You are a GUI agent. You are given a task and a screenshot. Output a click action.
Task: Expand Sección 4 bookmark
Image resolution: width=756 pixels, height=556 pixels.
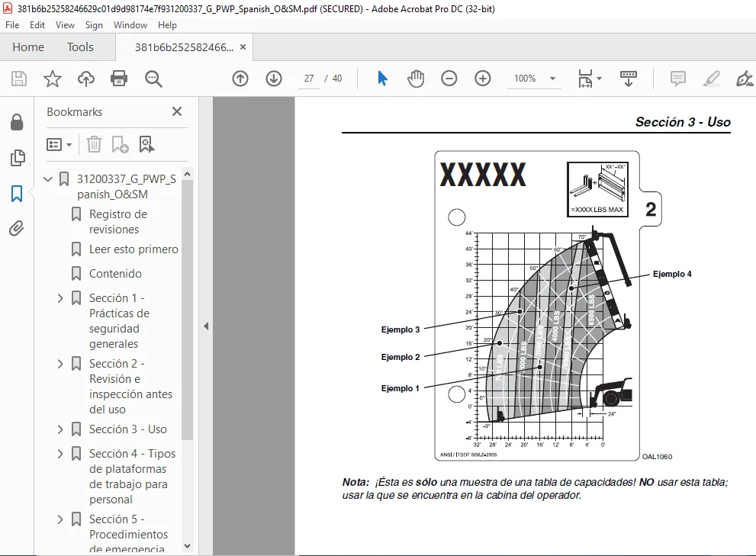(x=60, y=454)
